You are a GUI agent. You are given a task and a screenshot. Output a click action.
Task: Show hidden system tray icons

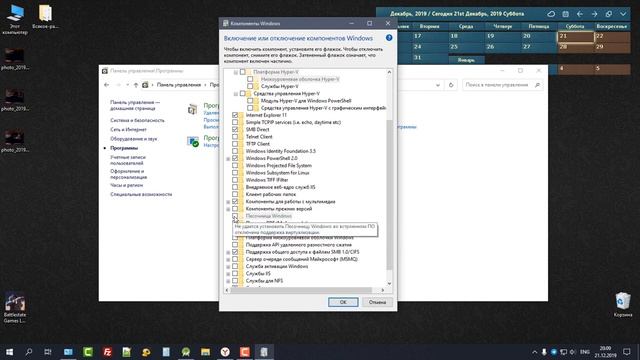(535, 352)
